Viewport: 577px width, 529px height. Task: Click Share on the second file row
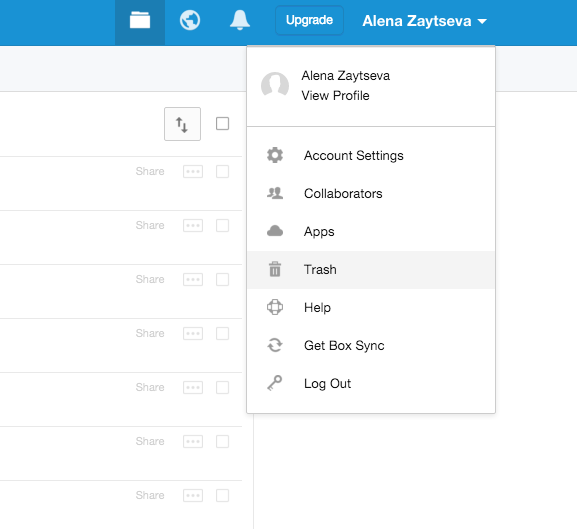pyautogui.click(x=150, y=226)
